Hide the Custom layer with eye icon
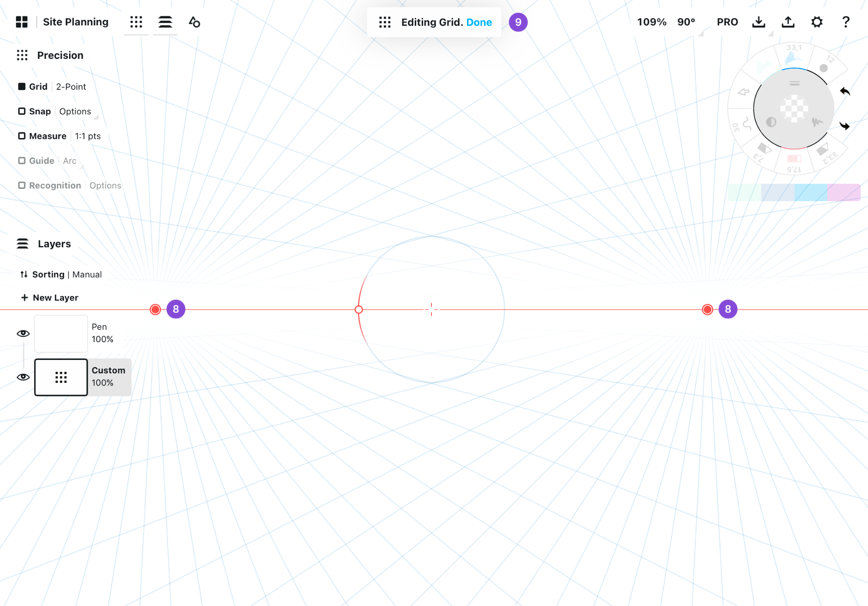This screenshot has width=868, height=606. click(23, 377)
